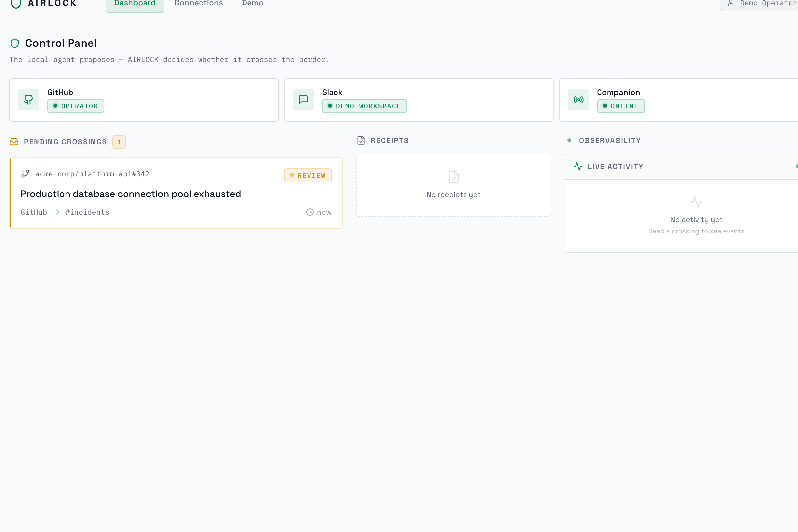Screen dimensions: 798x532
Task: Click the DEMO WORKSPACE badge under Slack
Action: 364,106
